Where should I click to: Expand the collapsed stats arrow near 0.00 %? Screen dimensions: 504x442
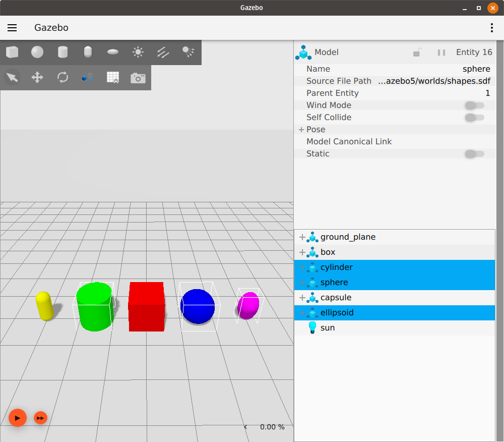click(245, 427)
